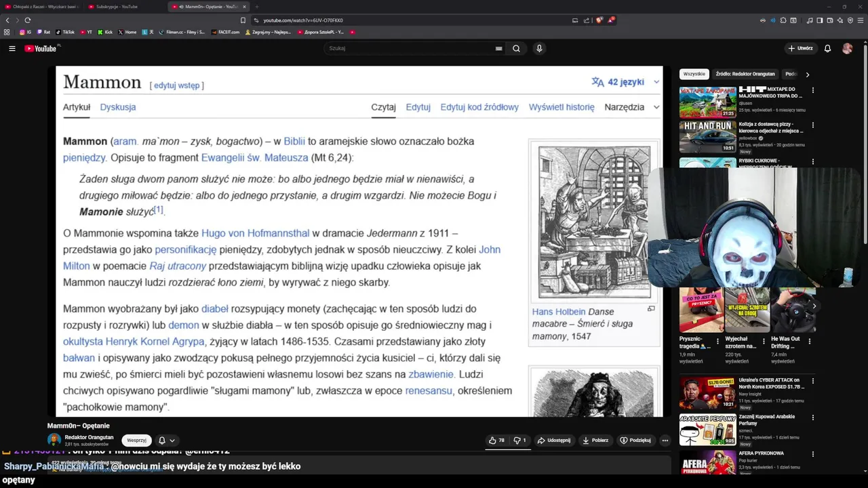Click the Podziękuj thanks button

pyautogui.click(x=635, y=441)
